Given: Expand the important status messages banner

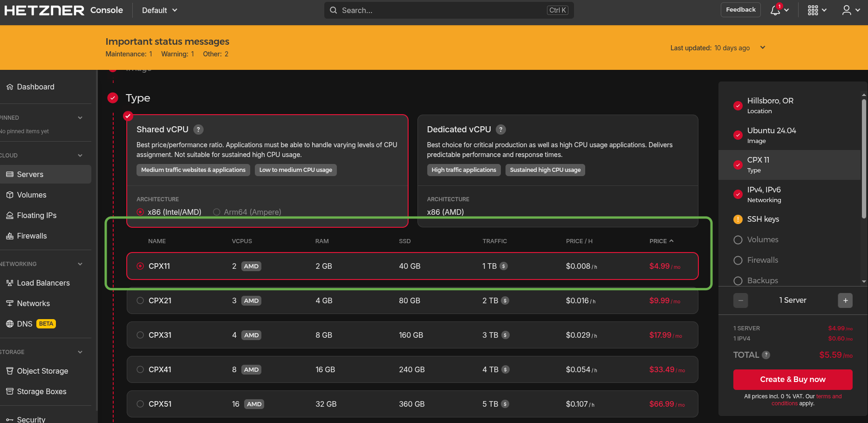Looking at the screenshot, I should pos(763,48).
